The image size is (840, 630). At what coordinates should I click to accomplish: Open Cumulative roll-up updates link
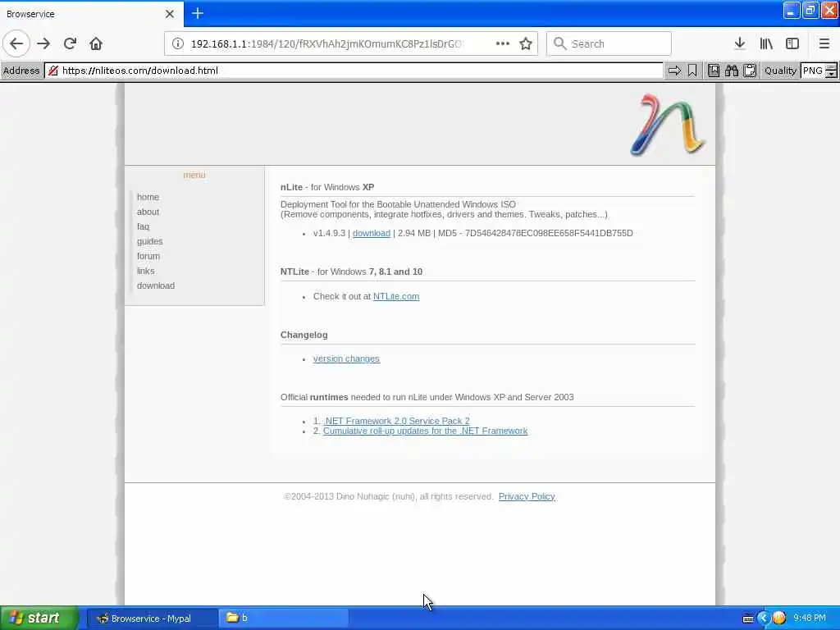(426, 431)
